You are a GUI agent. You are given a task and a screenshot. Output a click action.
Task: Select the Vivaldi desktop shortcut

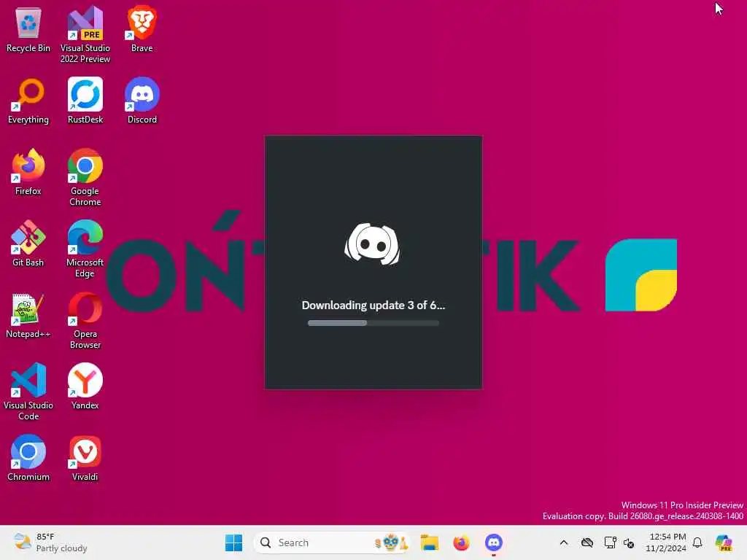(x=85, y=458)
